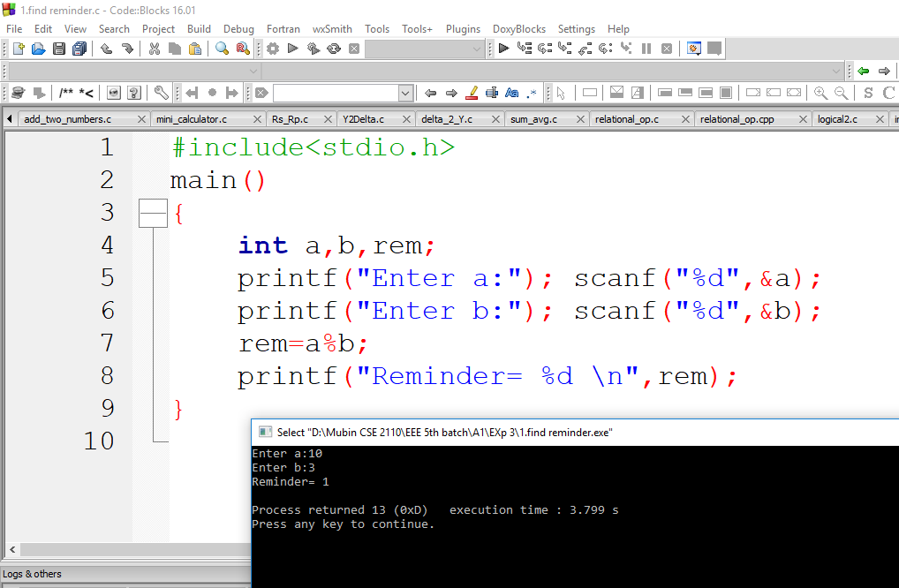Screen dimensions: 899x588
Task: Undo last edit via the toolbar icon
Action: tap(106, 49)
